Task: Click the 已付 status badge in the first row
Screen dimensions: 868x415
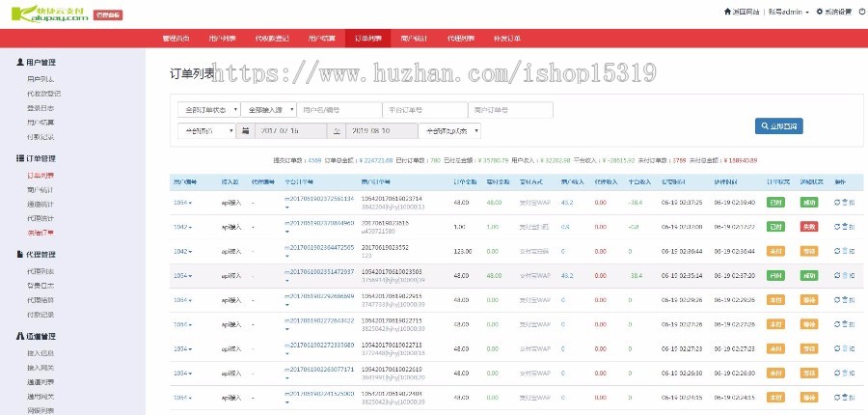Action: click(x=774, y=203)
